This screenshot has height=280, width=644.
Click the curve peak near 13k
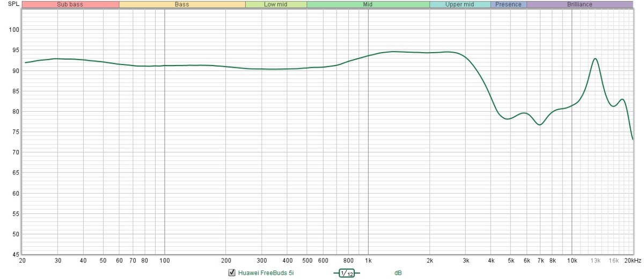[x=595, y=59]
